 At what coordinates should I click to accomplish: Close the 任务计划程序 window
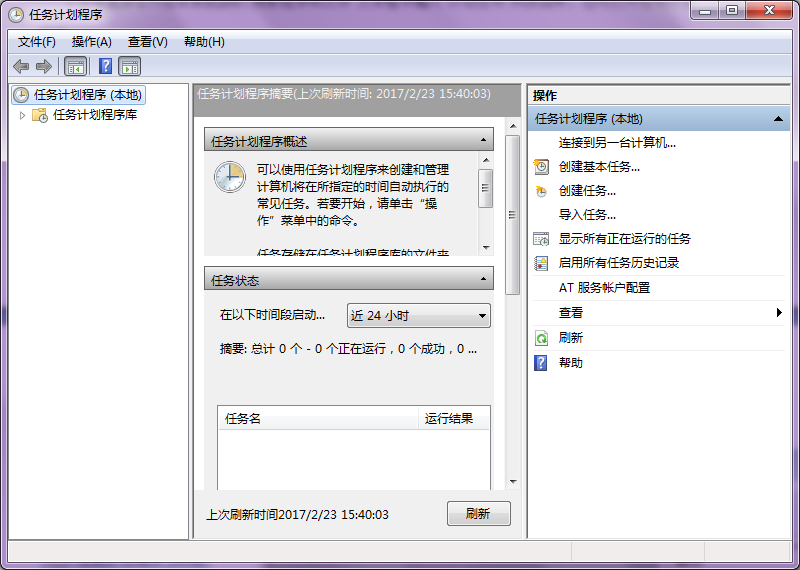[x=769, y=10]
